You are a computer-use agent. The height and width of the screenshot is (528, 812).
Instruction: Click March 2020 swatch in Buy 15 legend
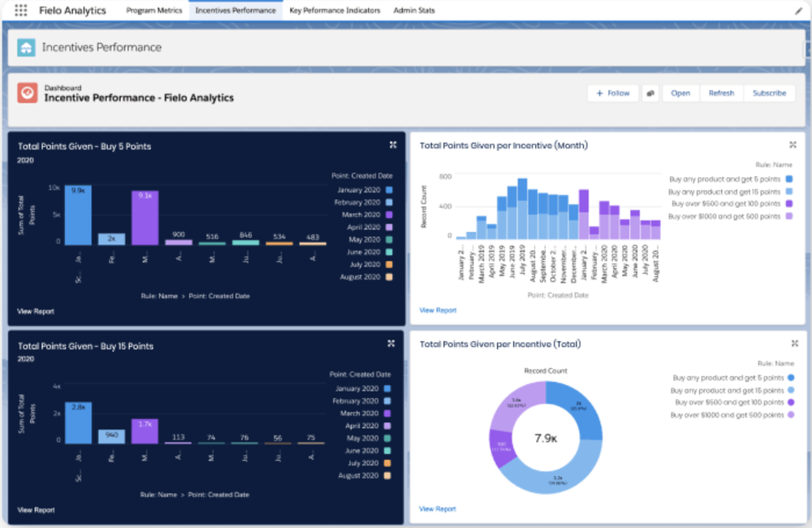pos(387,413)
